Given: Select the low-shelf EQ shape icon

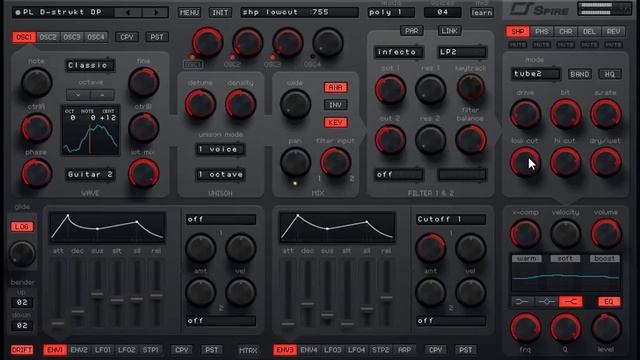Looking at the screenshot, I should coord(522,302).
